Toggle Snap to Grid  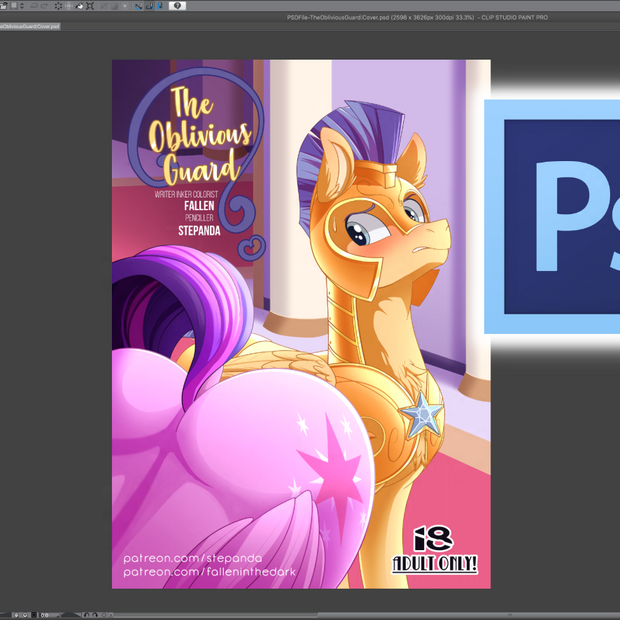click(x=160, y=6)
